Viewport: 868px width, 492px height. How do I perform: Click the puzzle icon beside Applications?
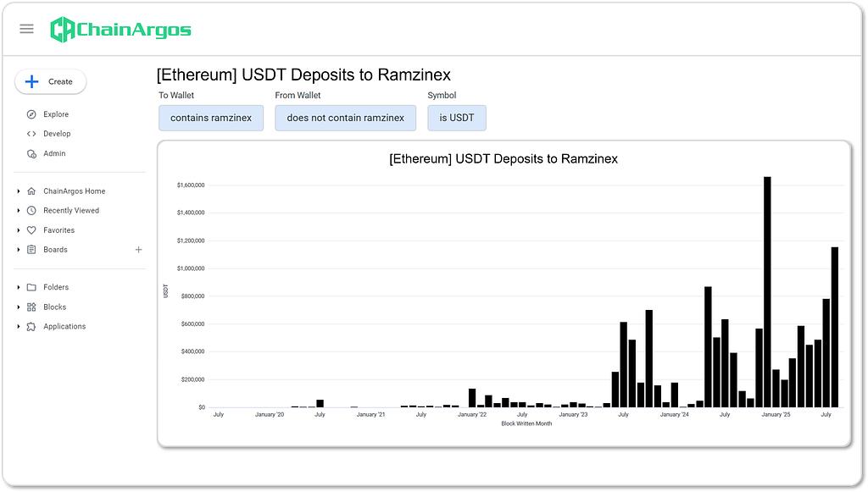31,327
